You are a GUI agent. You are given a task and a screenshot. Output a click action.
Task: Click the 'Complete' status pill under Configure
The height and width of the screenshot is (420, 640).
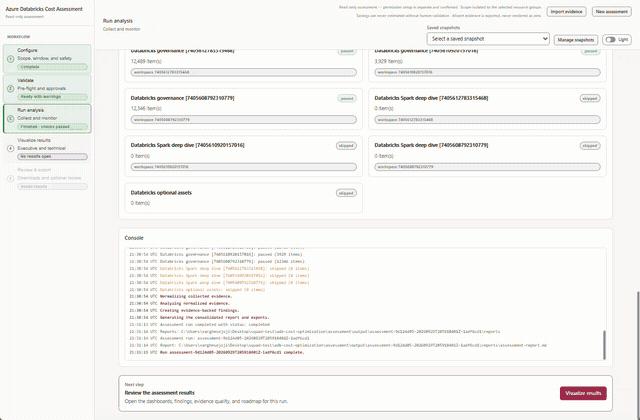[52, 67]
